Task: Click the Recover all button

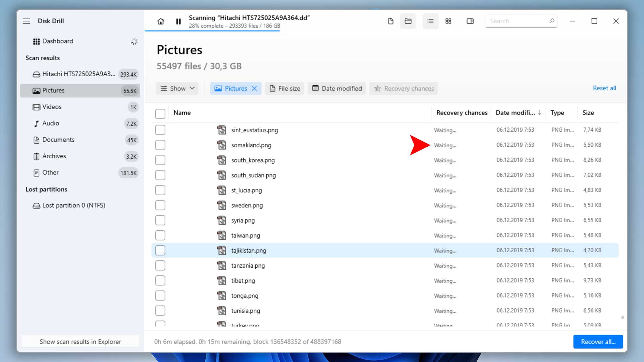Action: click(598, 342)
